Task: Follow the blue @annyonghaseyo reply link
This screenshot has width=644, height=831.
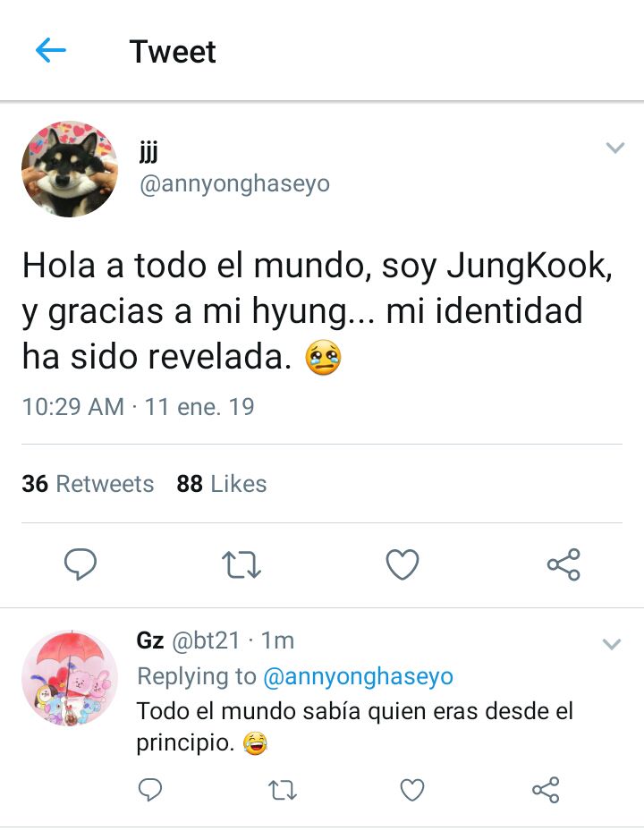Action: (359, 676)
